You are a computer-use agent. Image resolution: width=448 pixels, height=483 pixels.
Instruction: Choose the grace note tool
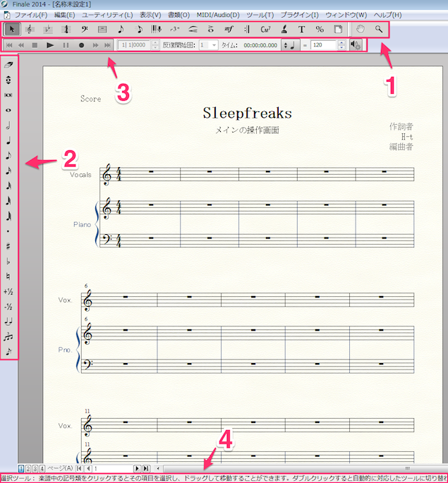coord(8,351)
